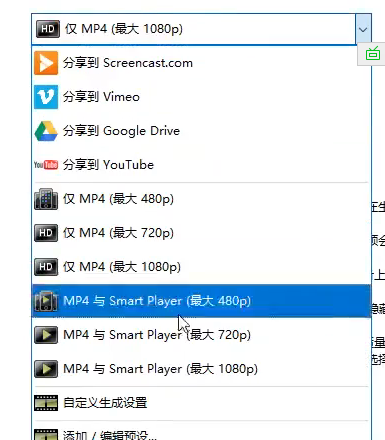
Task: Select MP4 与 Smart Player (最大 1080p)
Action: pyautogui.click(x=201, y=369)
